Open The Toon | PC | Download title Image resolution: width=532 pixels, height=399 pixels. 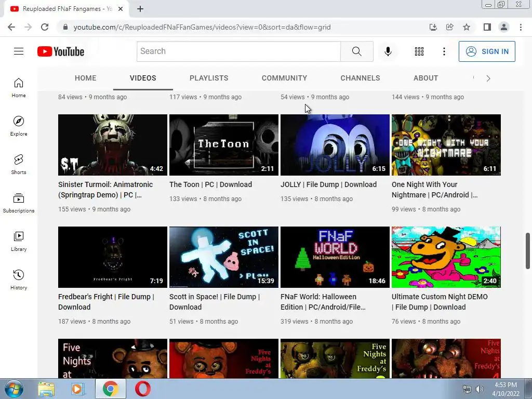[211, 184]
